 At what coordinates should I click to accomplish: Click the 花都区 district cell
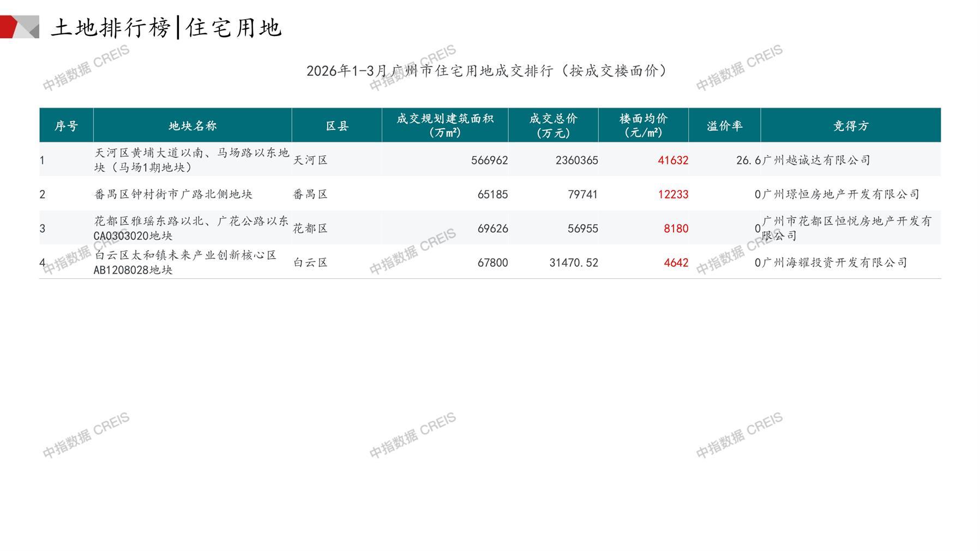tap(310, 229)
